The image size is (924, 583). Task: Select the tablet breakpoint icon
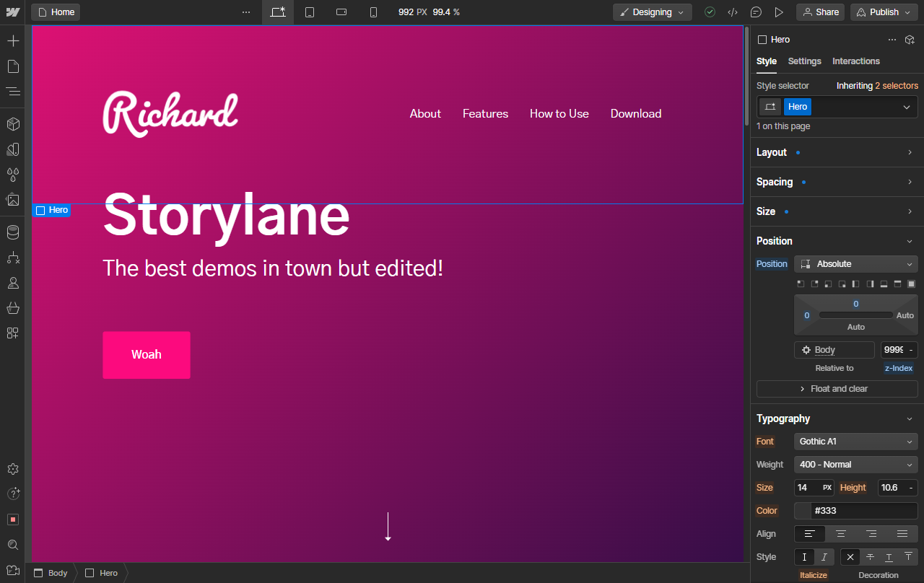tap(310, 12)
